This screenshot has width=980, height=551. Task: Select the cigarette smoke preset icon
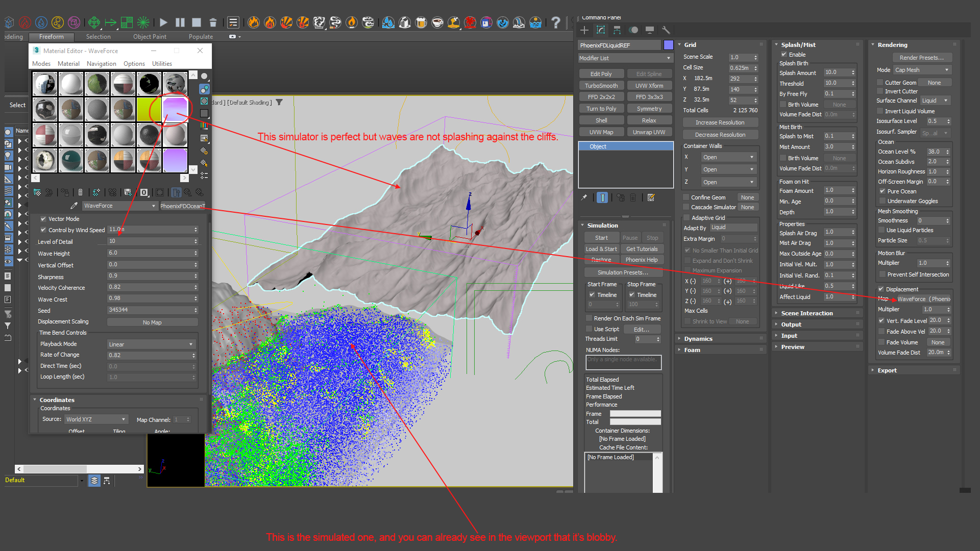(x=335, y=22)
